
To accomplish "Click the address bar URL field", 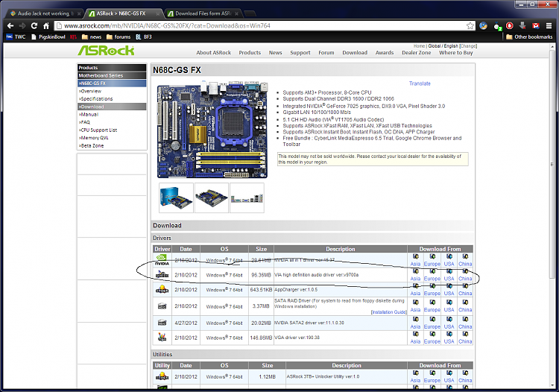I will click(x=264, y=25).
